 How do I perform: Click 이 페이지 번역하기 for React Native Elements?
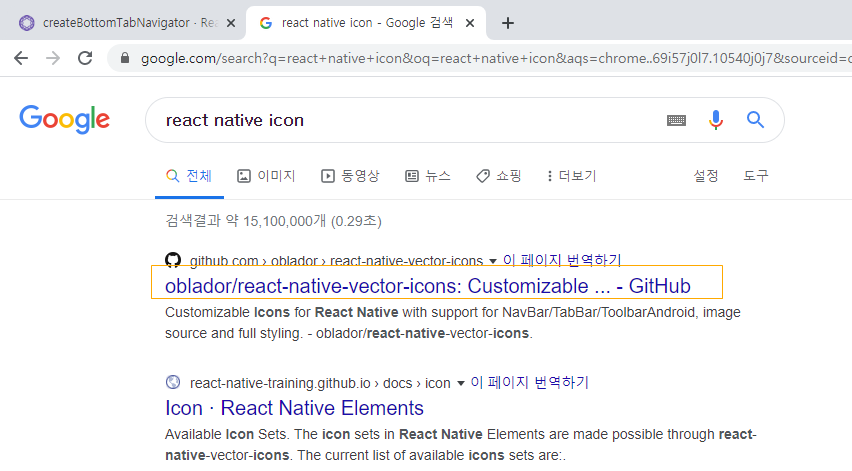[530, 382]
